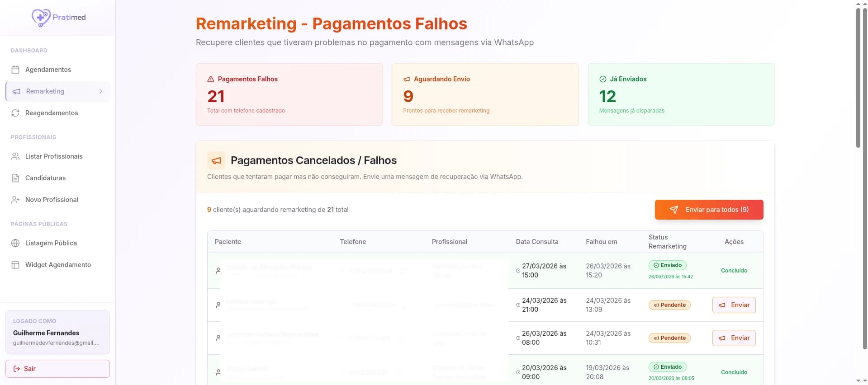Click the Listar Profissionais people icon

(x=15, y=156)
